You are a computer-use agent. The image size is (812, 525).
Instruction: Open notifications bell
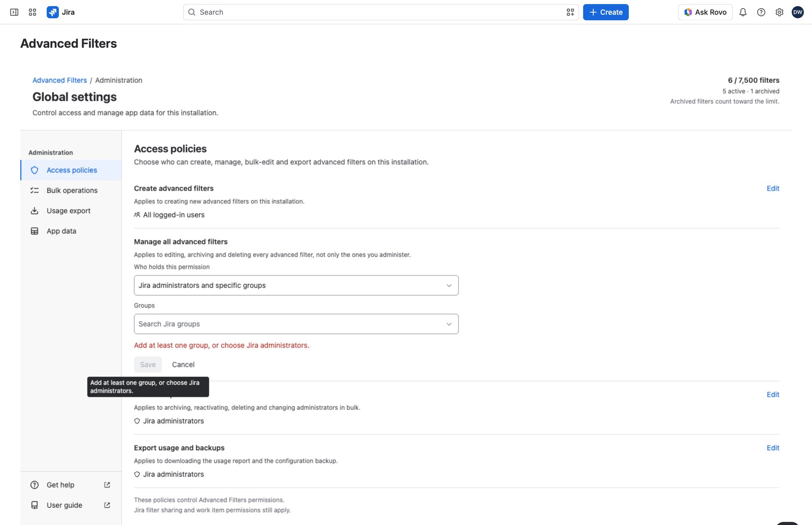(x=743, y=12)
